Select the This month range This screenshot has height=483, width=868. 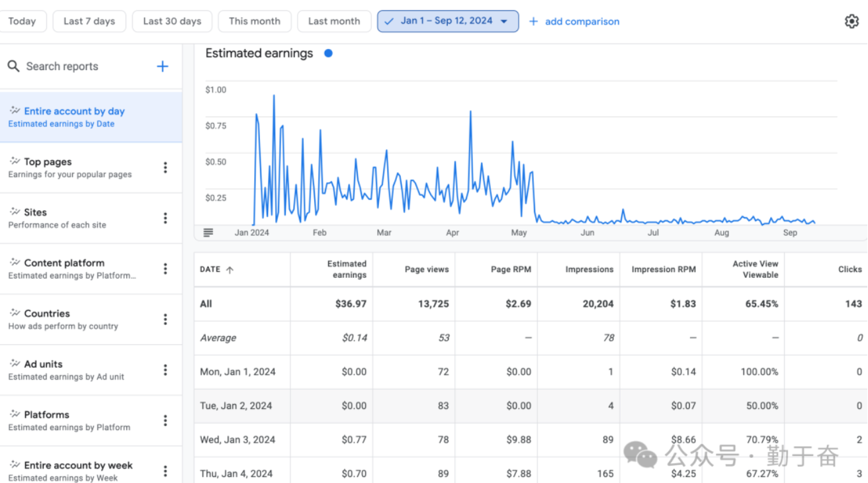(254, 21)
